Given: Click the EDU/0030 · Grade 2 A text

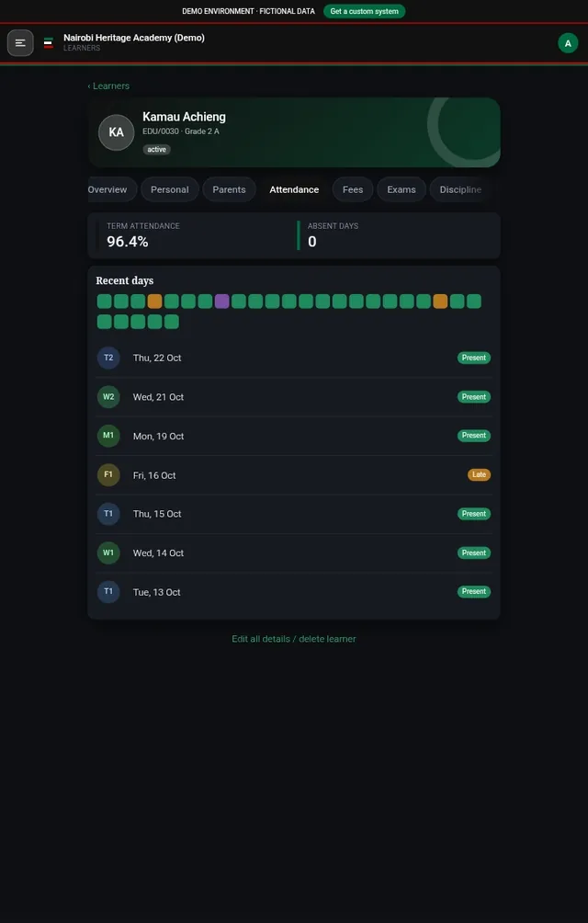Looking at the screenshot, I should 180,131.
